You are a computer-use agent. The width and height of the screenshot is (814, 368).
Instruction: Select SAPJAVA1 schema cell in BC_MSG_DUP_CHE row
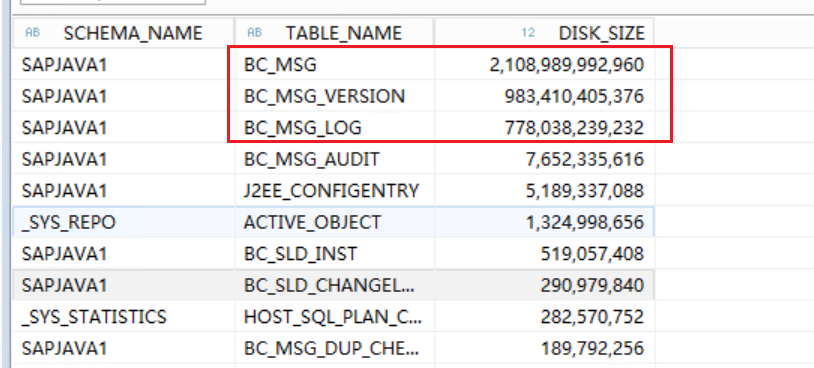tap(124, 348)
